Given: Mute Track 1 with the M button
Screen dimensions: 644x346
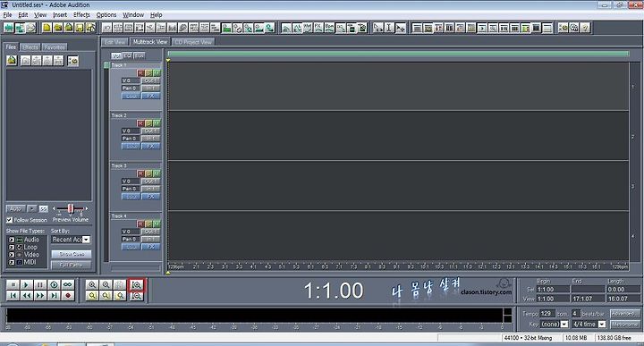Looking at the screenshot, I should (x=156, y=73).
